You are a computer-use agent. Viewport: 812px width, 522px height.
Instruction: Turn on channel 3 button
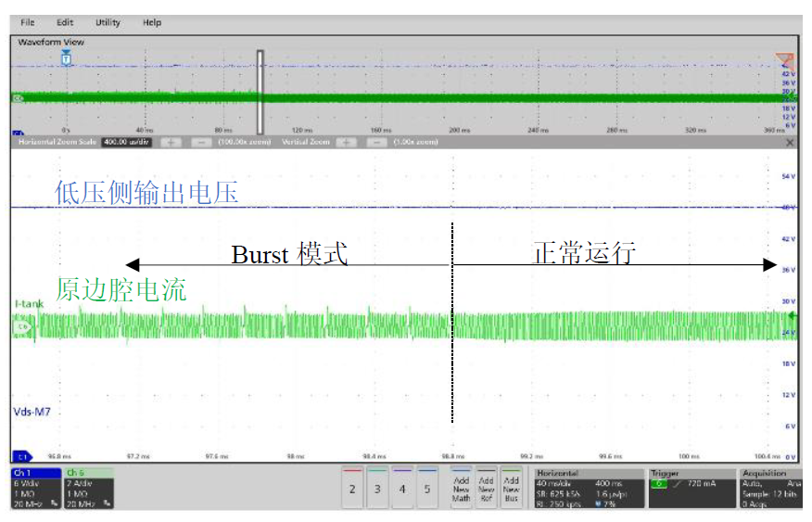pyautogui.click(x=377, y=489)
